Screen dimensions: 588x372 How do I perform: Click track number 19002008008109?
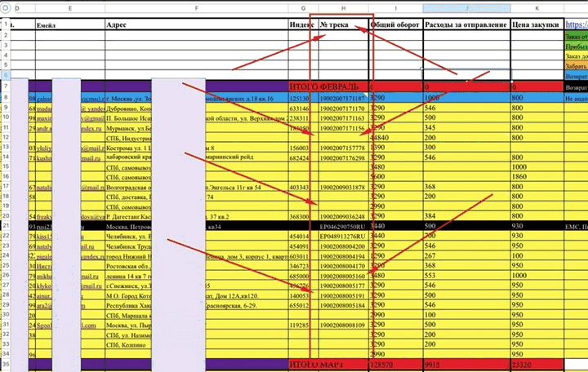tap(342, 325)
